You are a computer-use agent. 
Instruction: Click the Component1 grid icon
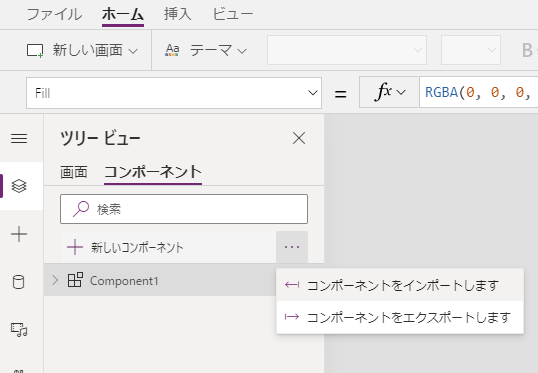pyautogui.click(x=75, y=280)
